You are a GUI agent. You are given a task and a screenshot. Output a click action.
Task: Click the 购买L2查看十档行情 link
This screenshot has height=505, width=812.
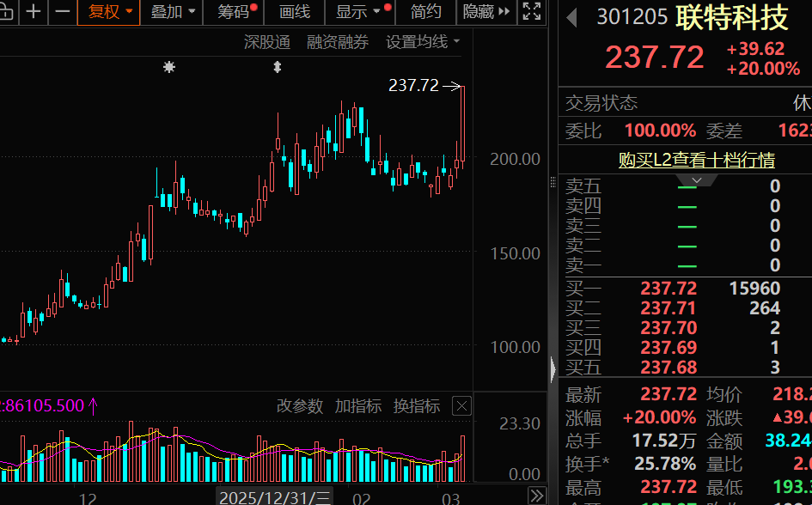(697, 160)
